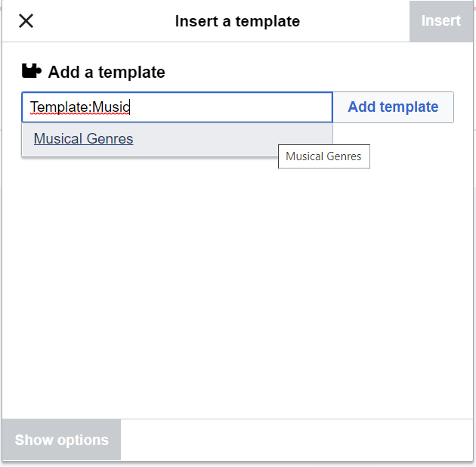Open Show options in the footer
The width and height of the screenshot is (476, 467).
(x=61, y=440)
